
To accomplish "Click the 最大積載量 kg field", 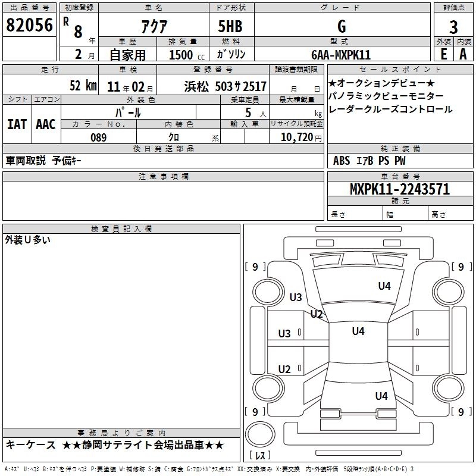I will pyautogui.click(x=296, y=111).
